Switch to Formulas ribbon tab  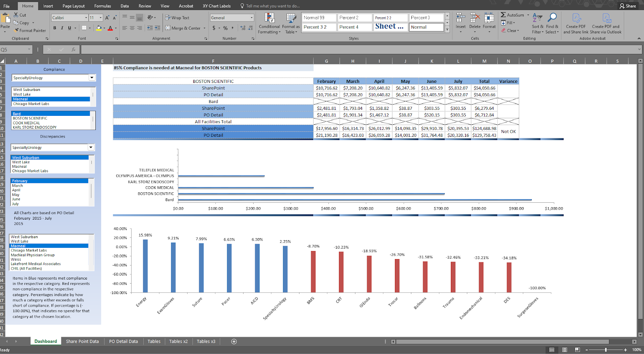coord(103,6)
